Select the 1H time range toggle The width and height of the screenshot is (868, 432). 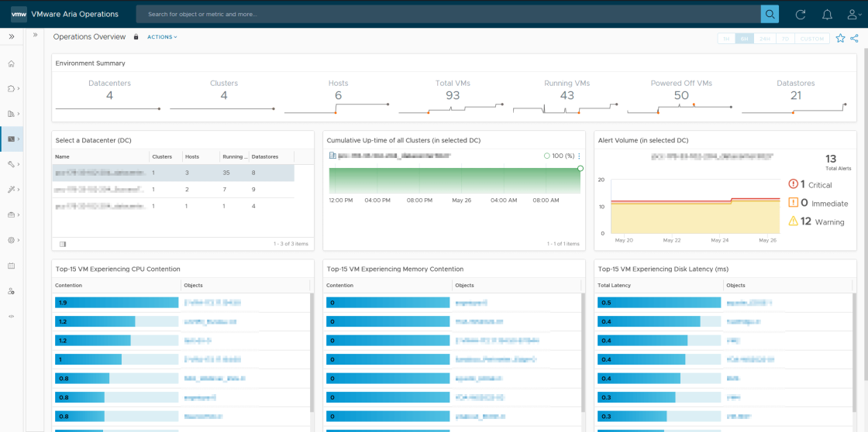pyautogui.click(x=726, y=39)
